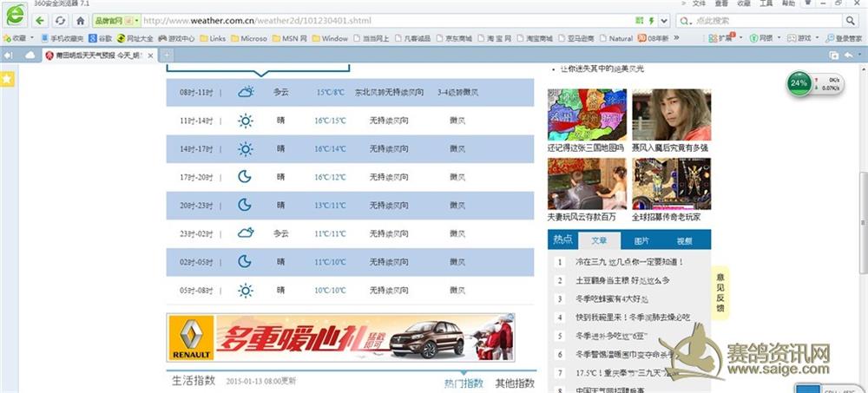Close the weather forecast tab
Screen dimensions: 868x393
point(149,55)
